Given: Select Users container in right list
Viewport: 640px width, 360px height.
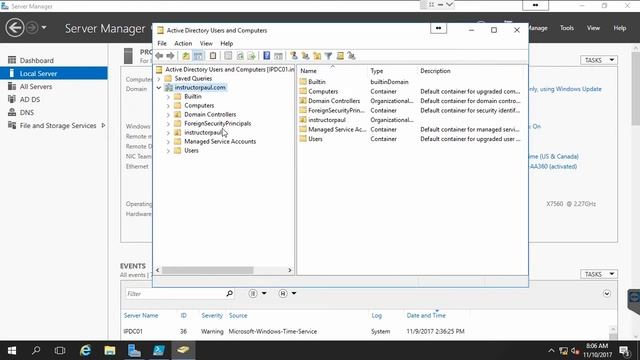Looking at the screenshot, I should point(315,139).
